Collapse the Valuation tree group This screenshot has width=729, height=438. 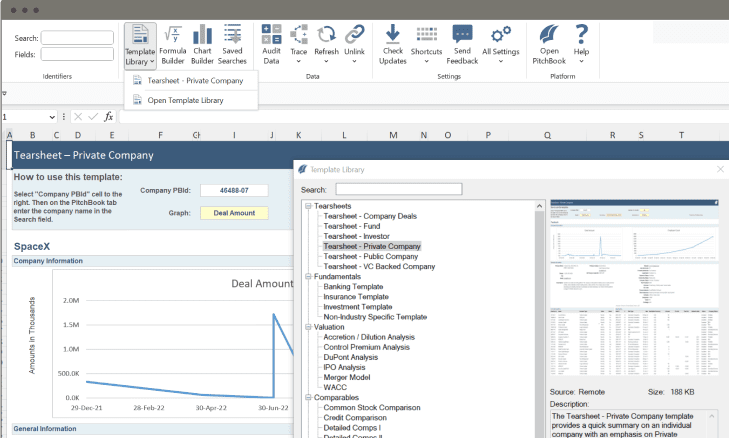(308, 327)
